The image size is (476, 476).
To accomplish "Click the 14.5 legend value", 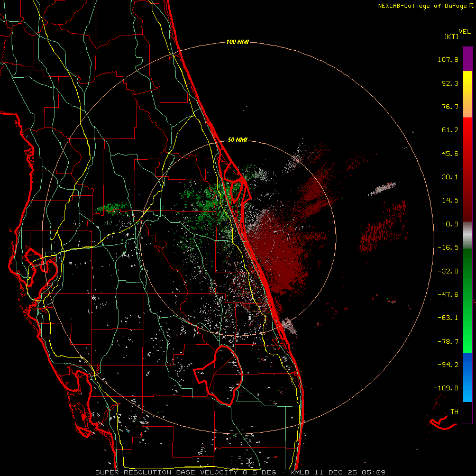I will (450, 200).
